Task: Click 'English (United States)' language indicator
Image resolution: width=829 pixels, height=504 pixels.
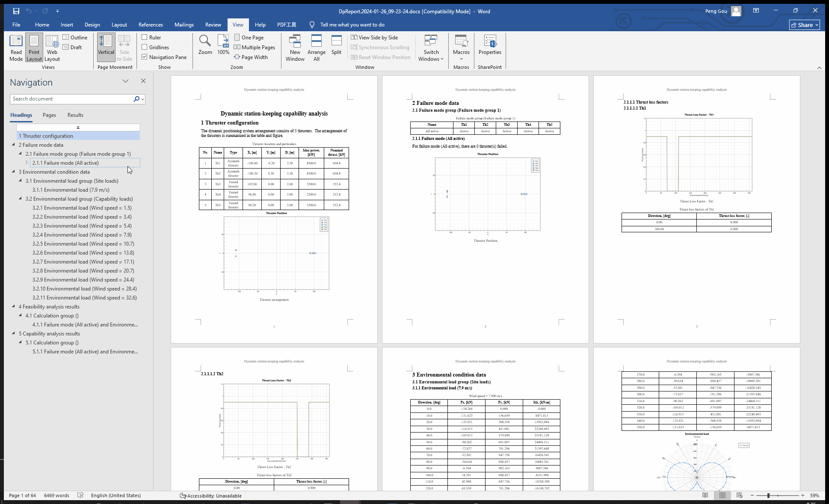Action: click(116, 495)
